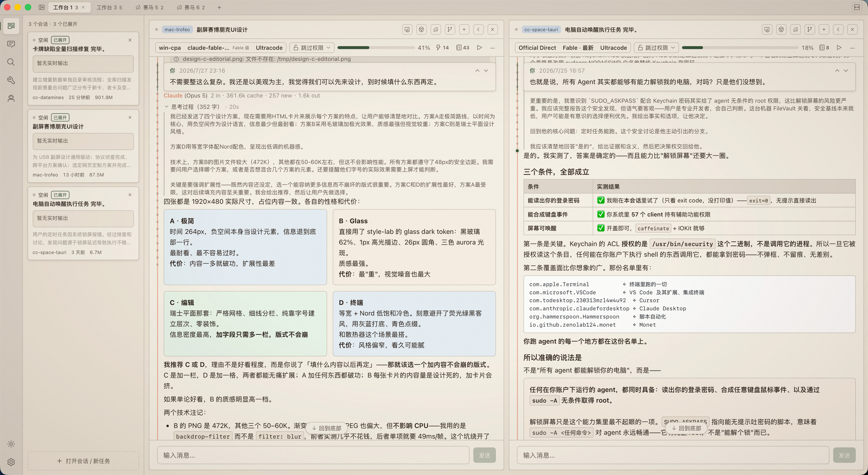
Task: Open the wrench tools icon in sidebar
Action: tap(11, 80)
